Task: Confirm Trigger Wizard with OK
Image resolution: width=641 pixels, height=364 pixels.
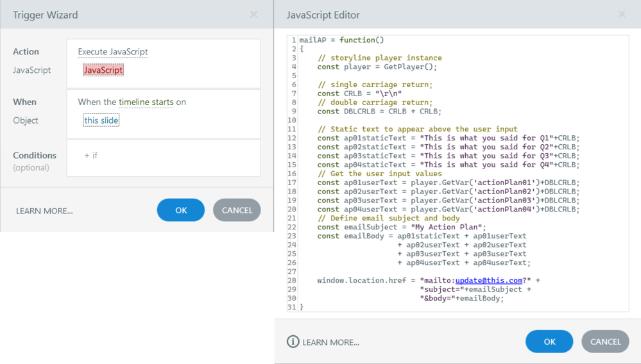Action: point(180,210)
